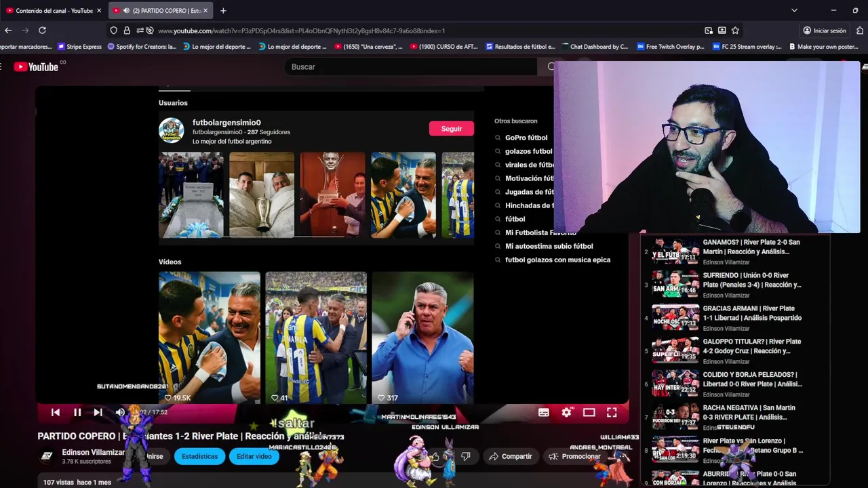
Task: Open the (1900) CURSO de AFT bookmark
Action: click(x=444, y=47)
